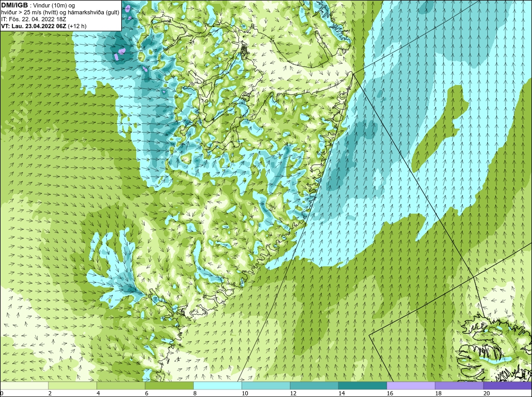Click the 14–16 m/s dark teal swatch
This screenshot has height=397, width=532.
click(363, 386)
